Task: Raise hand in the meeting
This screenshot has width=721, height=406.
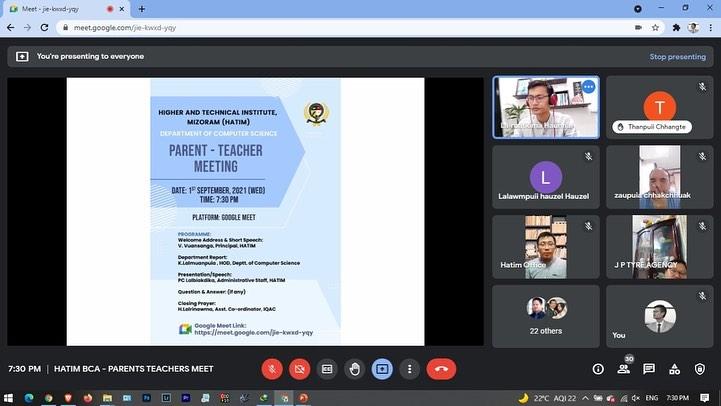Action: click(355, 369)
